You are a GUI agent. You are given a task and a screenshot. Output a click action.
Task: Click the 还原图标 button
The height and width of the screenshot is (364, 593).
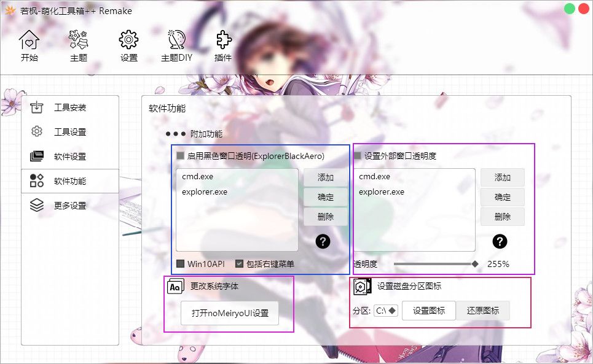click(x=483, y=311)
